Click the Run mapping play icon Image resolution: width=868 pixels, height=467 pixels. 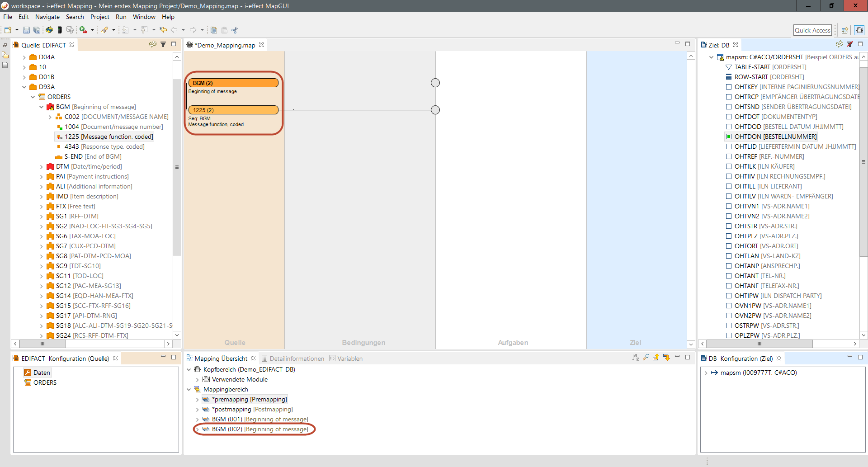(x=83, y=30)
